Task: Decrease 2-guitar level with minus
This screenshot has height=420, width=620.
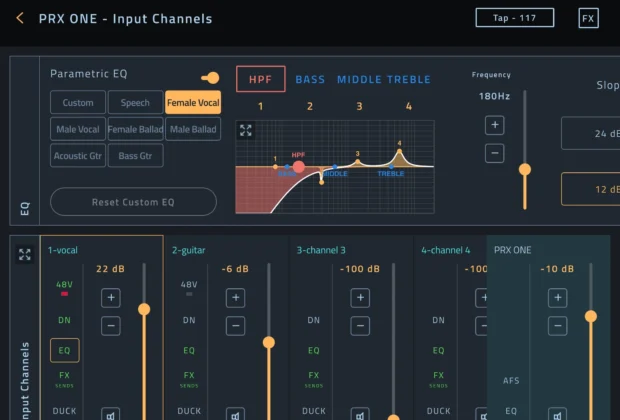Action: pyautogui.click(x=235, y=326)
